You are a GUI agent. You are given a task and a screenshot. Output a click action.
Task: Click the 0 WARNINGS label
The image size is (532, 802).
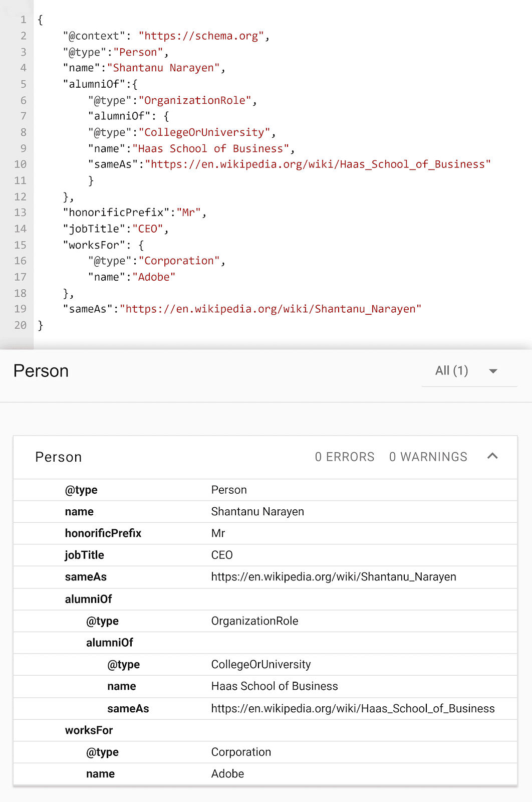coord(428,457)
